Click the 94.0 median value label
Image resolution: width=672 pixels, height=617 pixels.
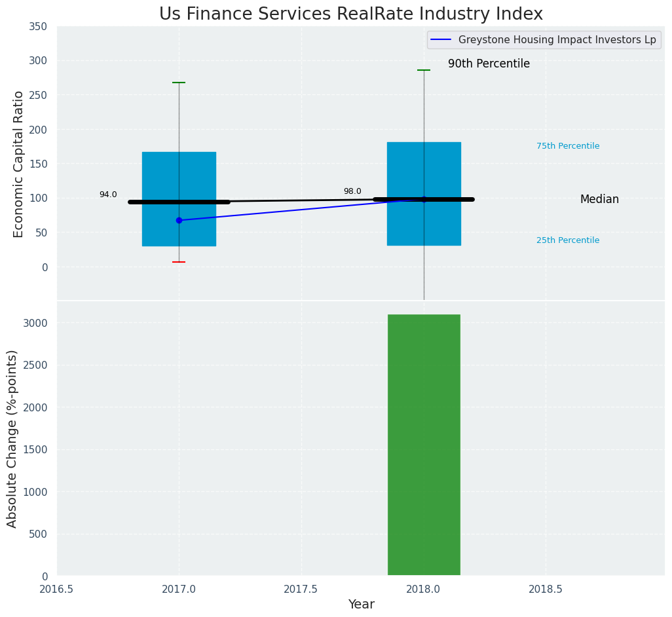point(108,195)
